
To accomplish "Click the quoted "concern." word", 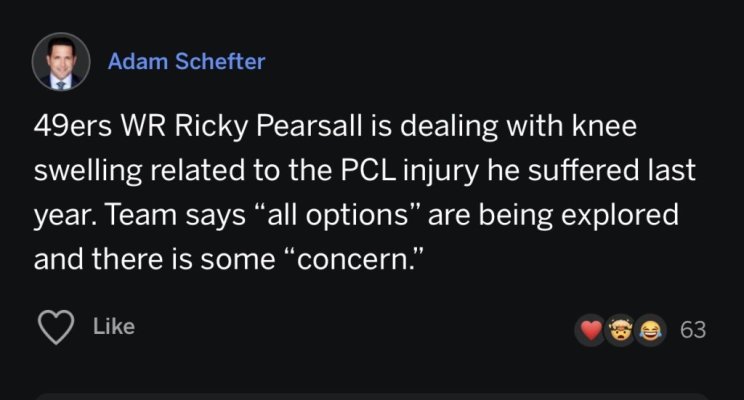I will [x=359, y=259].
